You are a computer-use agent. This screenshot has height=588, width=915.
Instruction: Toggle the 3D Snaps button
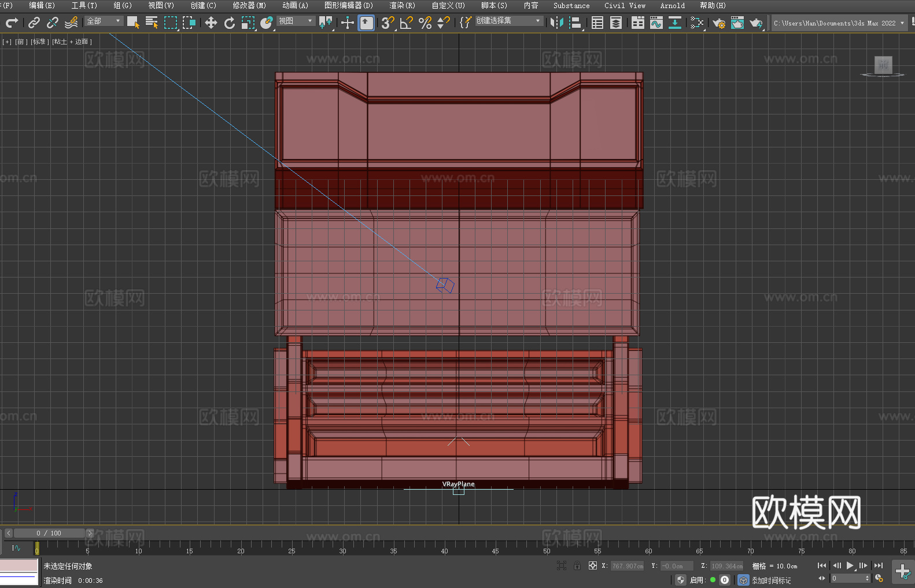[x=388, y=23]
